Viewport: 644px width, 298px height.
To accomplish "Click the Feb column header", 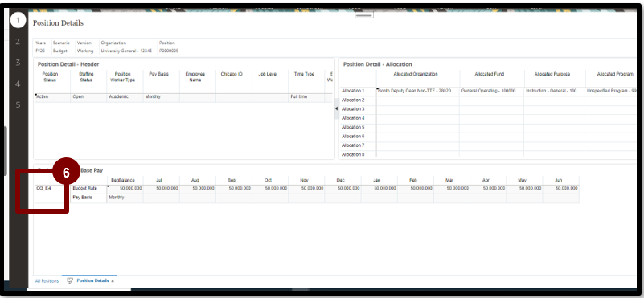I will (x=413, y=180).
